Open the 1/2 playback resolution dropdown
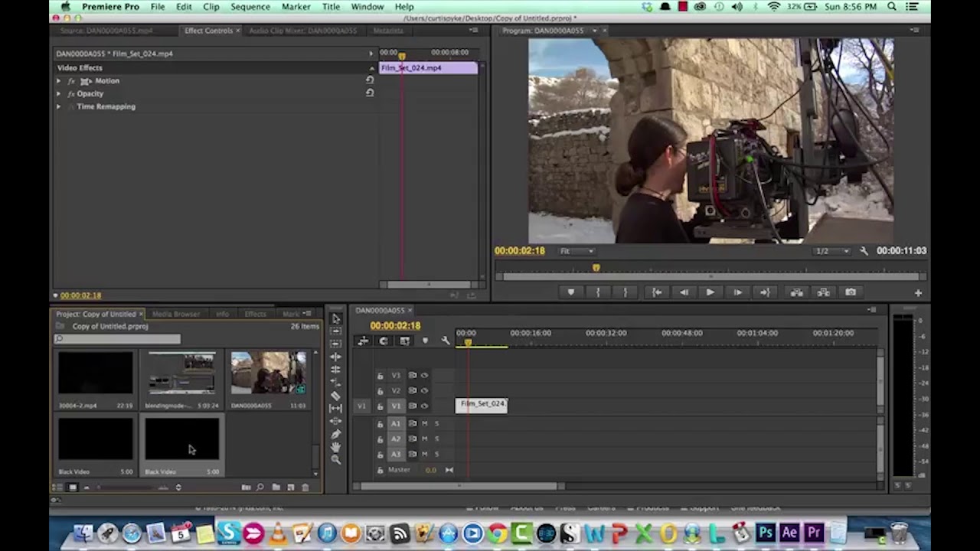The height and width of the screenshot is (551, 980). [832, 251]
